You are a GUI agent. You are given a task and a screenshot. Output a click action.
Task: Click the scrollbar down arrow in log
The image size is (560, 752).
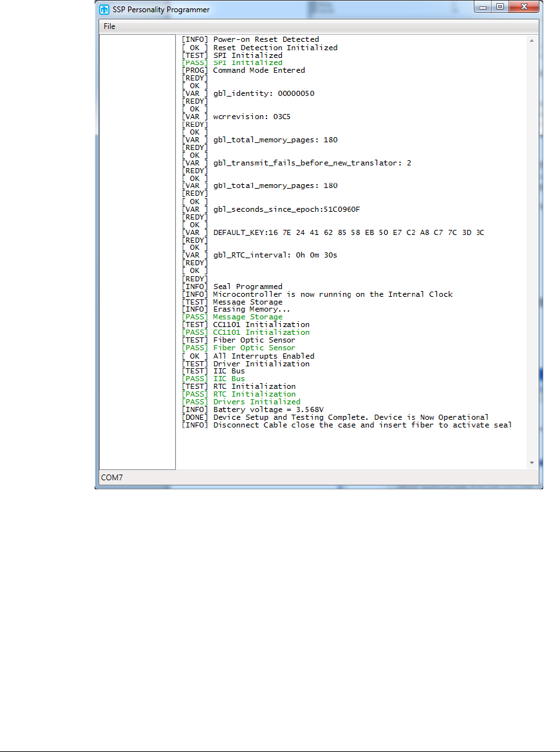pyautogui.click(x=532, y=463)
